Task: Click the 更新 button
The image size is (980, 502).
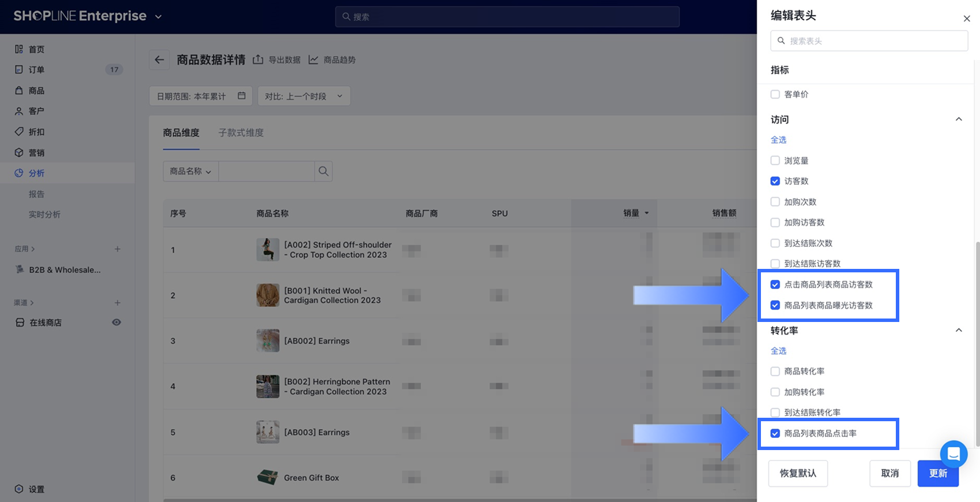Action: (x=938, y=473)
